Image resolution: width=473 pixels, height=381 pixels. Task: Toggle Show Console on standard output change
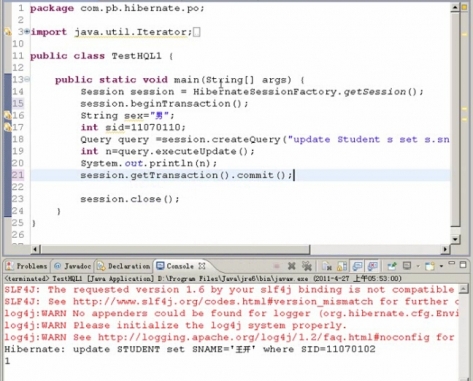(x=357, y=266)
